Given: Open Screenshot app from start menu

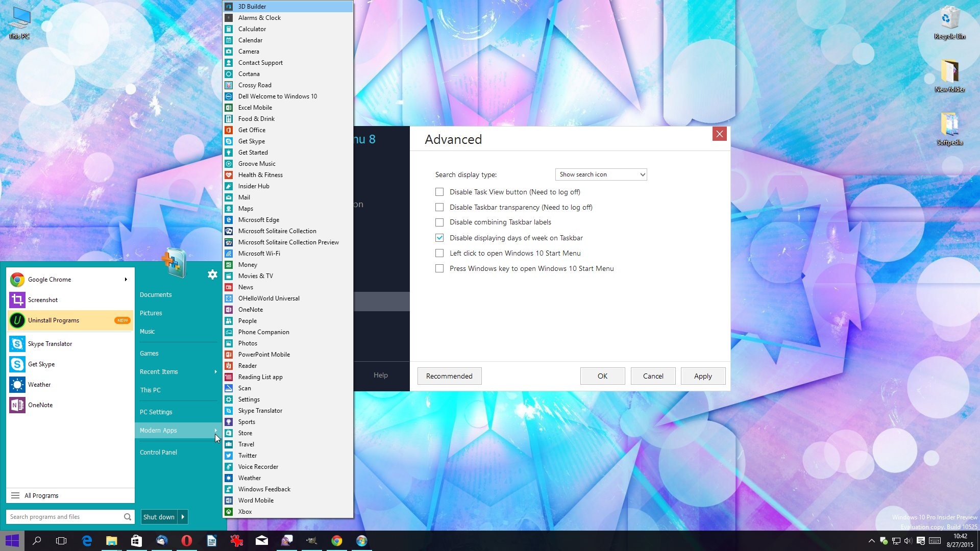Looking at the screenshot, I should click(43, 300).
